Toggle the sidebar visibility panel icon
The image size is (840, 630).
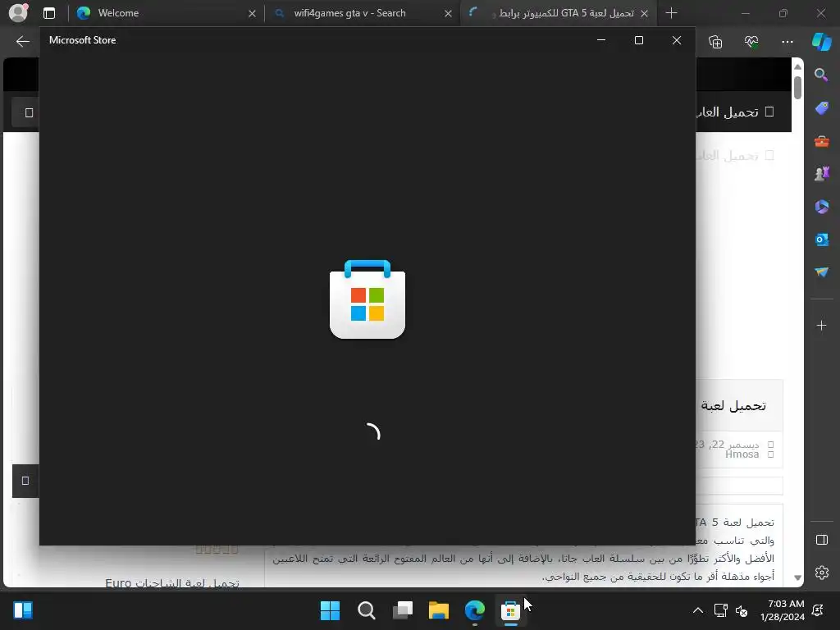821,540
